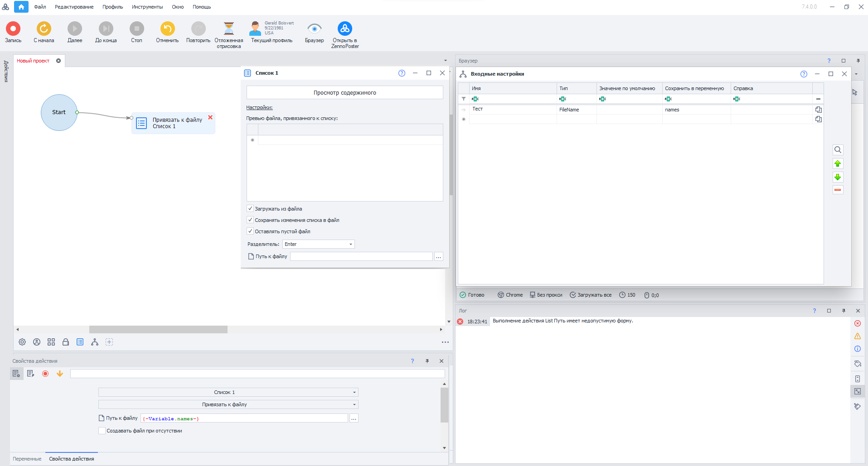Screen dimensions: 868x466
Task: Browse file path in action properties
Action: [354, 418]
